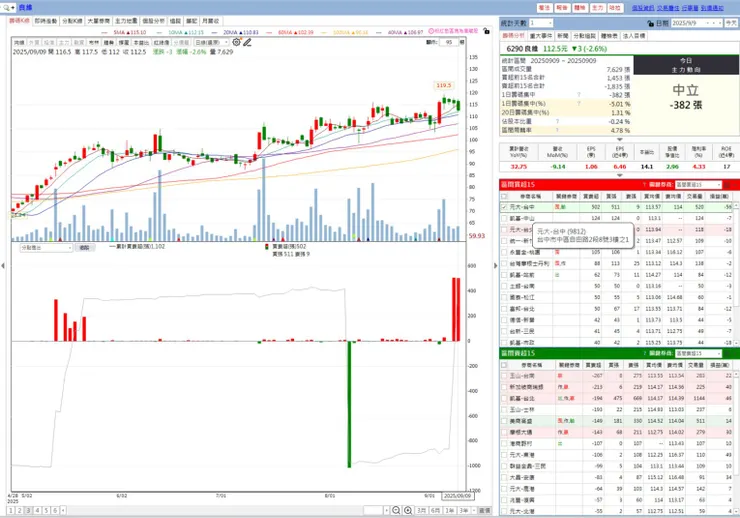Screen dimensions: 740x518
Task: Toggle the 布林 indicator button
Action: [94, 43]
